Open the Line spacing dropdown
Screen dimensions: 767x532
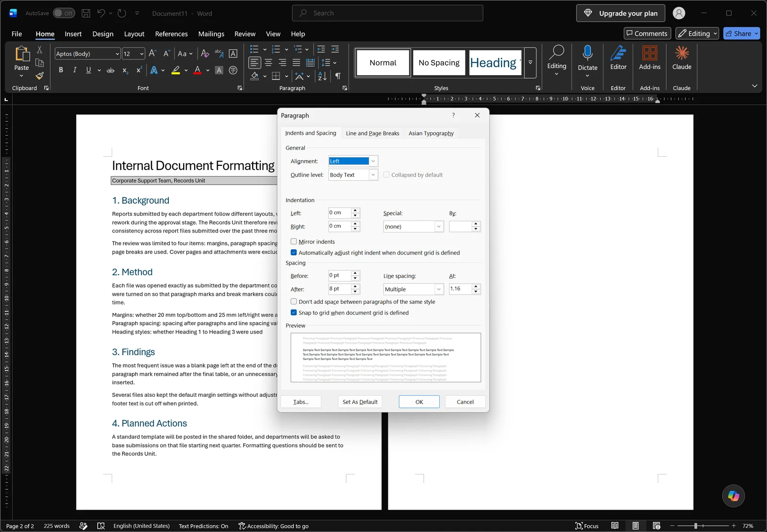[439, 289]
